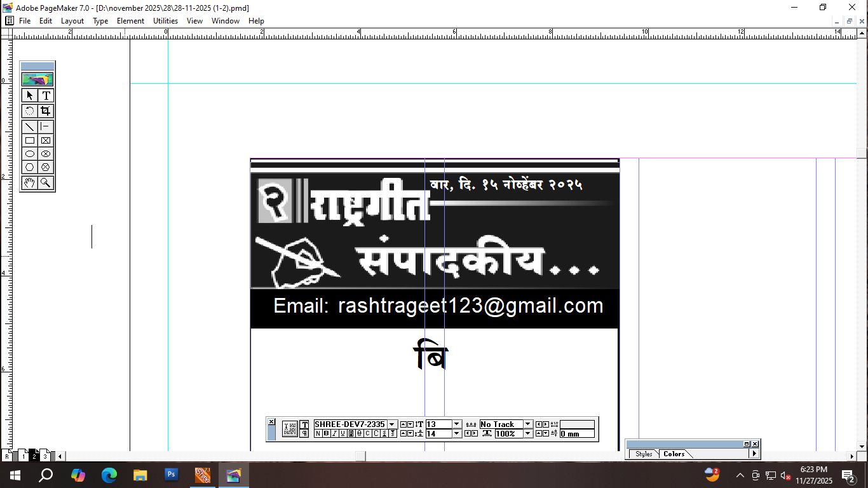Viewport: 868px width, 488px height.
Task: Click the SHREE-DEV7-2335 font name field
Action: coord(351,424)
